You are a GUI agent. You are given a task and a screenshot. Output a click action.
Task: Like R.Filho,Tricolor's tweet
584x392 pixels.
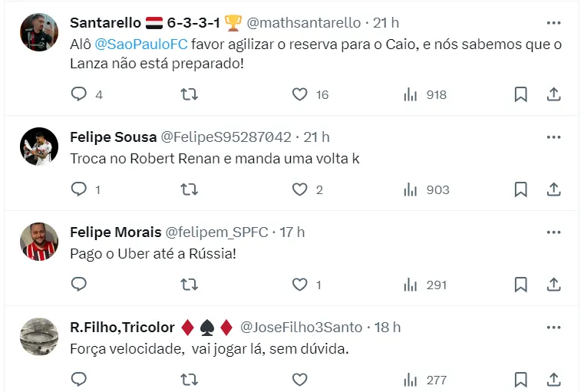(300, 379)
